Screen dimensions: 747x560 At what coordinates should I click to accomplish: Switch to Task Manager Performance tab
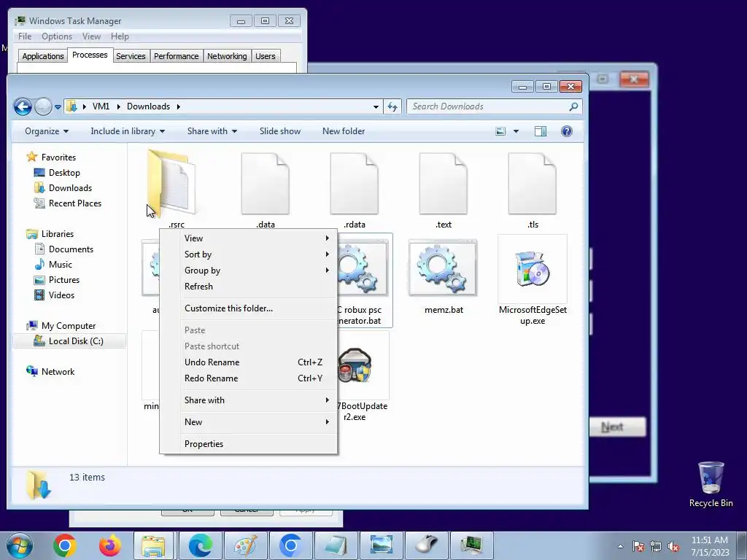176,56
